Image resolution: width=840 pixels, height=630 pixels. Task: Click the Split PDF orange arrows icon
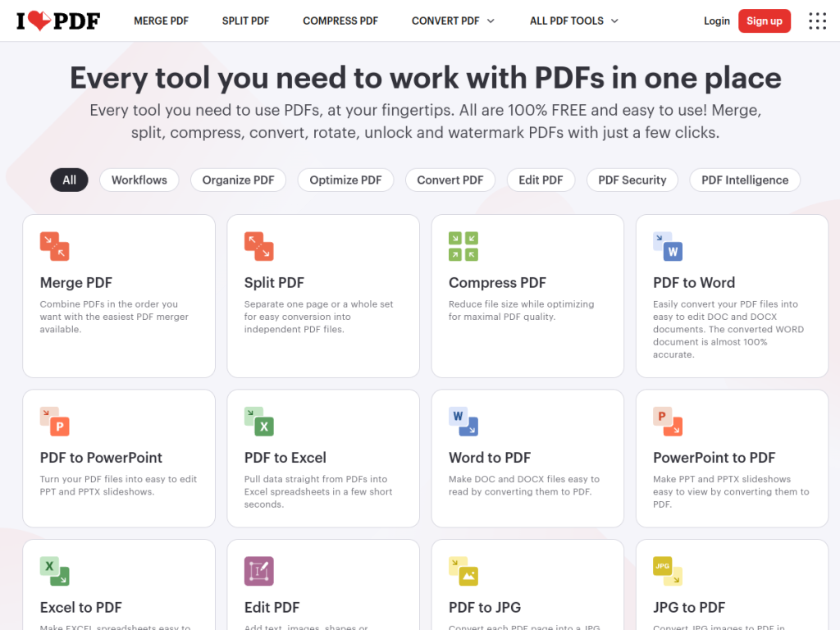(x=258, y=246)
